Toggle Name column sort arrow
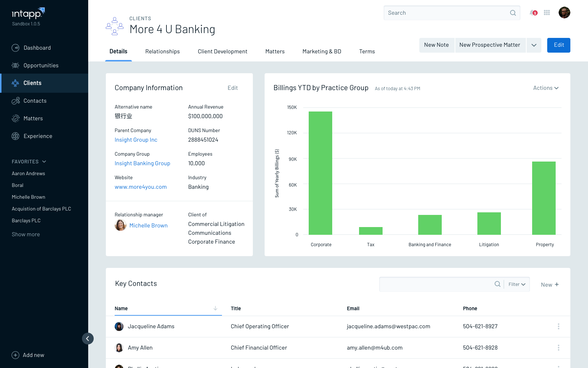The width and height of the screenshot is (588, 368). [x=215, y=308]
